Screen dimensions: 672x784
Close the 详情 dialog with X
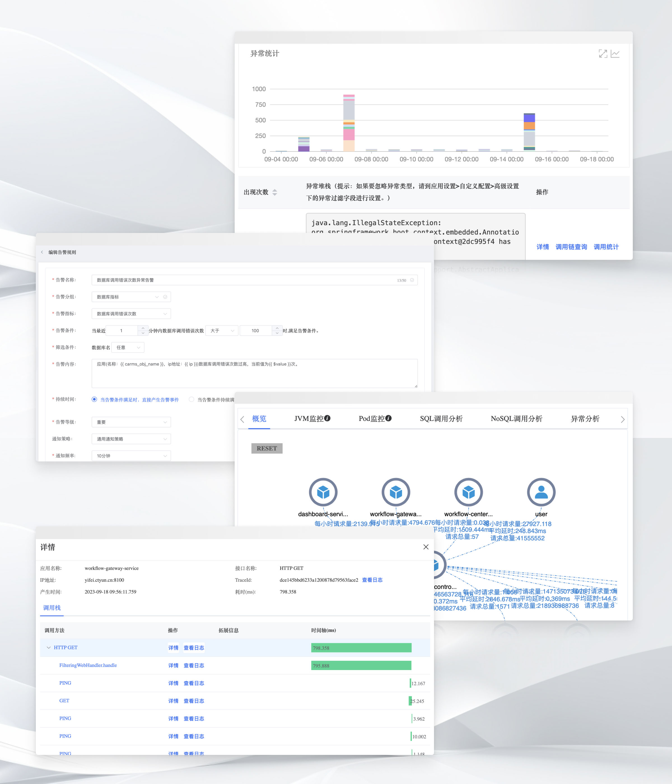426,547
